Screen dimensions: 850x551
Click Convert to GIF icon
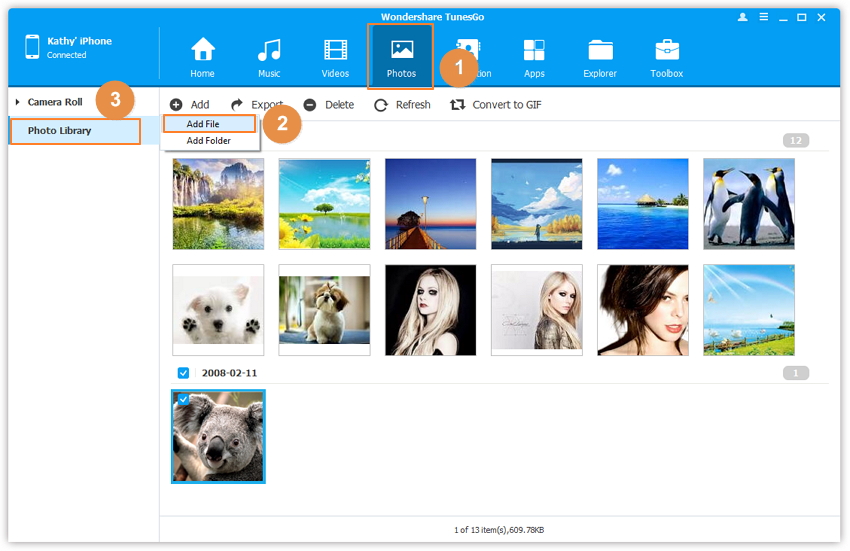[x=458, y=105]
